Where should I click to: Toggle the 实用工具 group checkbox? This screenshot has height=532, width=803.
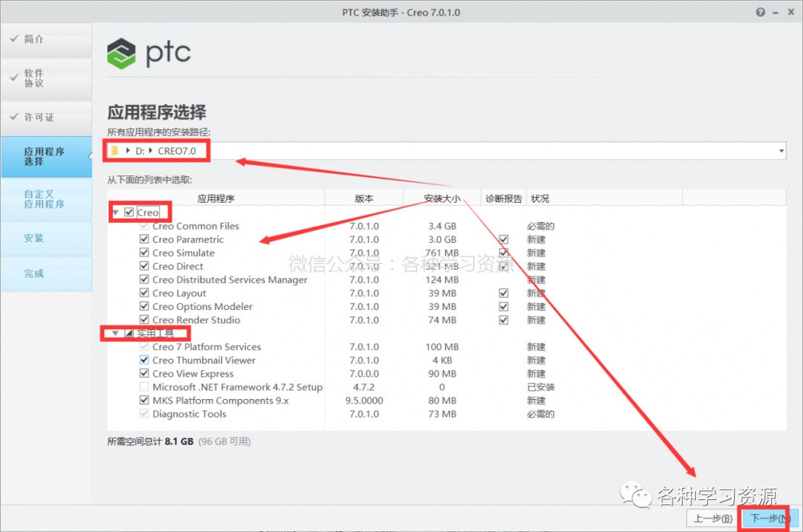[x=129, y=334]
